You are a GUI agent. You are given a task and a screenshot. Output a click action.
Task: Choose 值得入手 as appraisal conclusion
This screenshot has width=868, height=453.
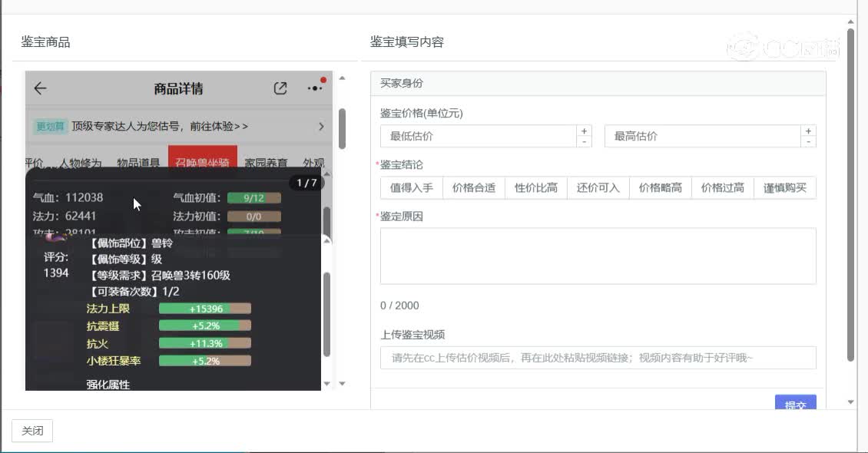pyautogui.click(x=411, y=188)
